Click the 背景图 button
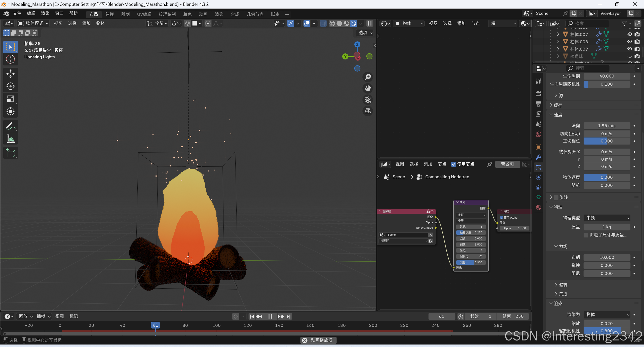The width and height of the screenshot is (644, 347). tap(507, 164)
